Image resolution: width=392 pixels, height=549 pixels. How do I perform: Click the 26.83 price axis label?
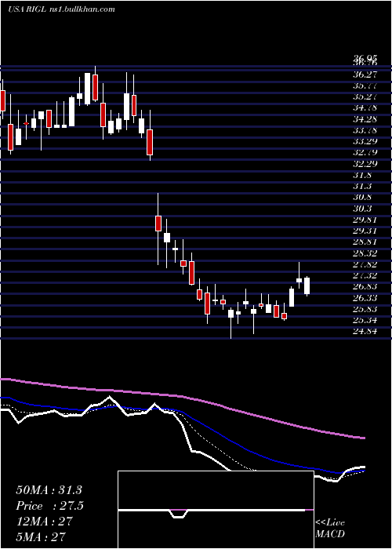pyautogui.click(x=365, y=287)
